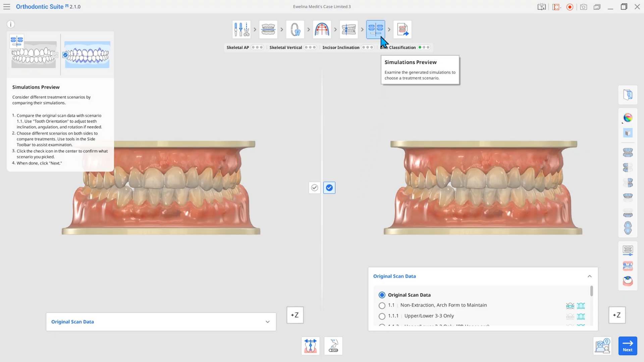Open the export step icon in workflow bar
This screenshot has height=362, width=644.
402,29
